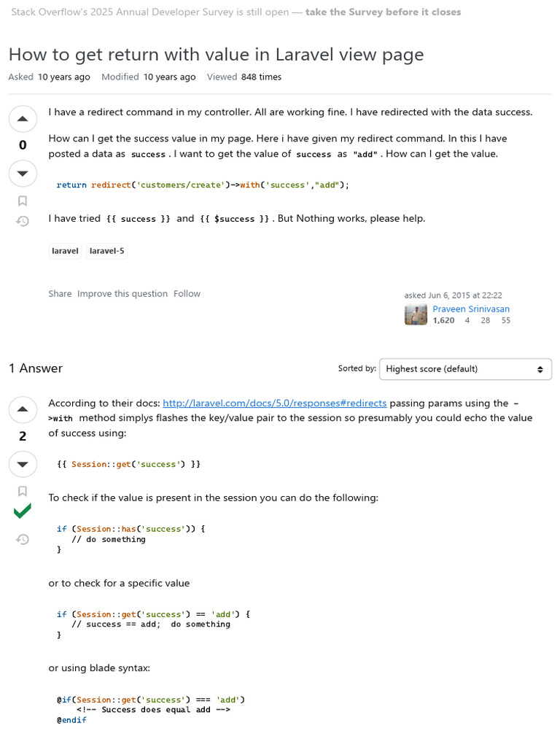This screenshot has width=560, height=747.
Task: Upvote the question
Action: click(23, 118)
